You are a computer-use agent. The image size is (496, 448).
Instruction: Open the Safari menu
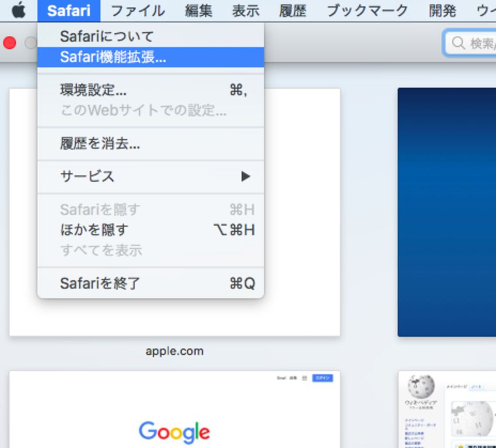click(69, 9)
